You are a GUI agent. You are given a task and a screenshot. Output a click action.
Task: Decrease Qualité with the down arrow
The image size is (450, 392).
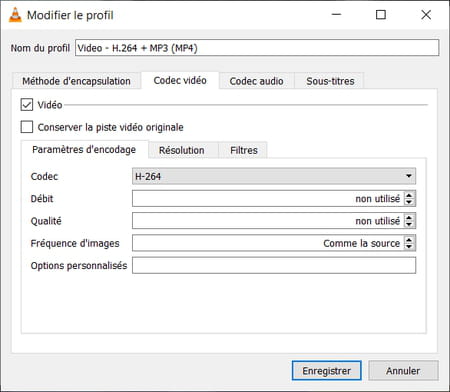(409, 224)
